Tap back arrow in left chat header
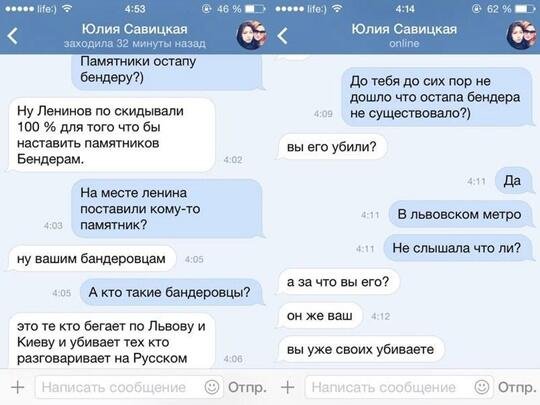The height and width of the screenshot is (405, 540). point(12,36)
